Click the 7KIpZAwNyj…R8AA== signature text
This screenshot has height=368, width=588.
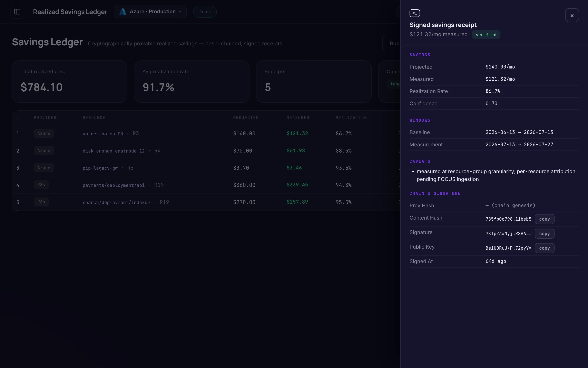click(x=508, y=234)
